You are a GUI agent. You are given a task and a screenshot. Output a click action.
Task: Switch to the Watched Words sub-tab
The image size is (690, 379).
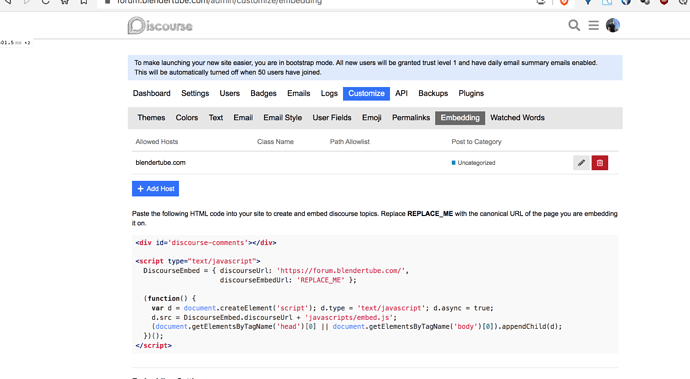click(517, 118)
